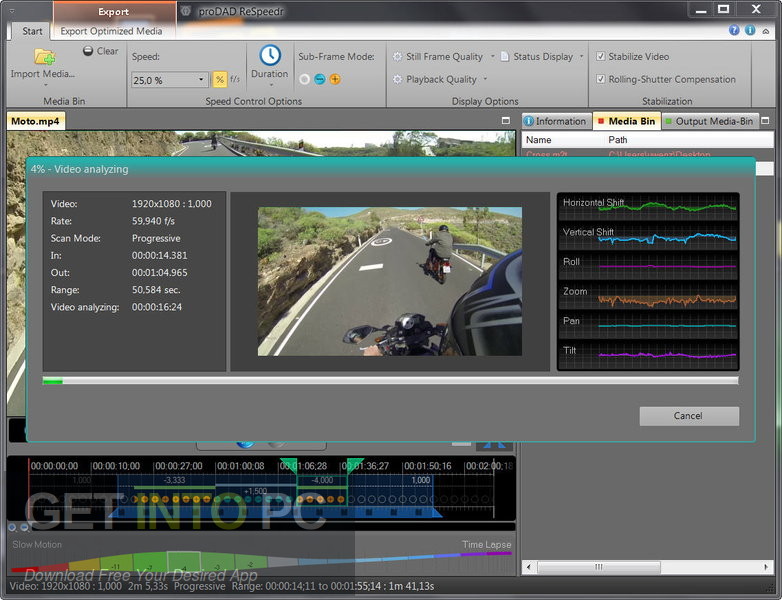
Task: Expand the Playback Quality dropdown
Action: click(x=485, y=79)
